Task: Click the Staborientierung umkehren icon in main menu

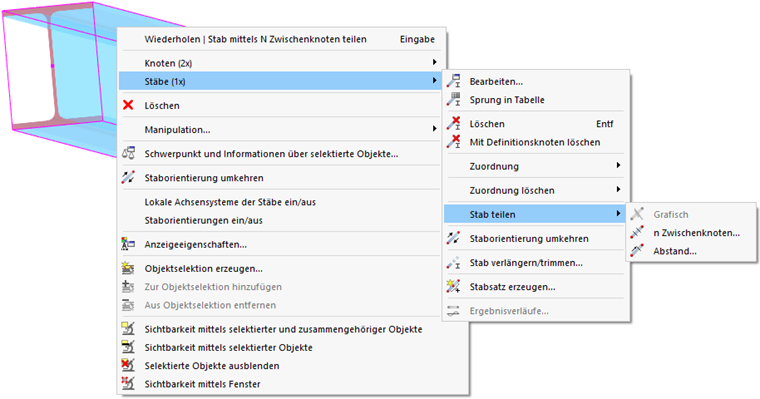Action: pyautogui.click(x=128, y=177)
